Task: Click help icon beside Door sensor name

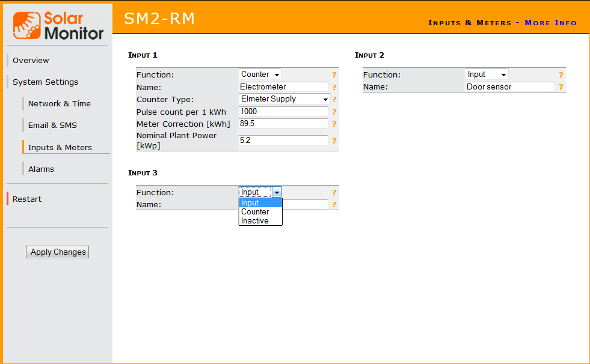Action: pos(561,87)
